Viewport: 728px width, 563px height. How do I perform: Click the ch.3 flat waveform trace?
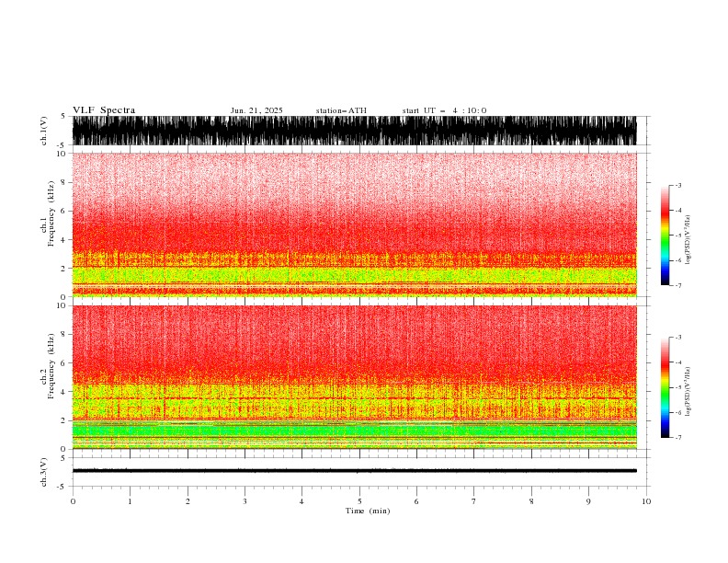pyautogui.click(x=354, y=471)
